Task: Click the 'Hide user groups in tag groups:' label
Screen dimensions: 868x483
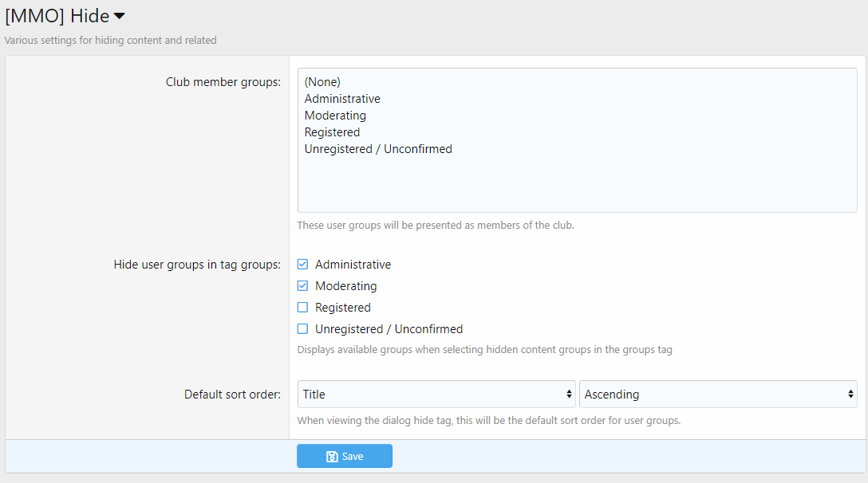Action: 197,265
